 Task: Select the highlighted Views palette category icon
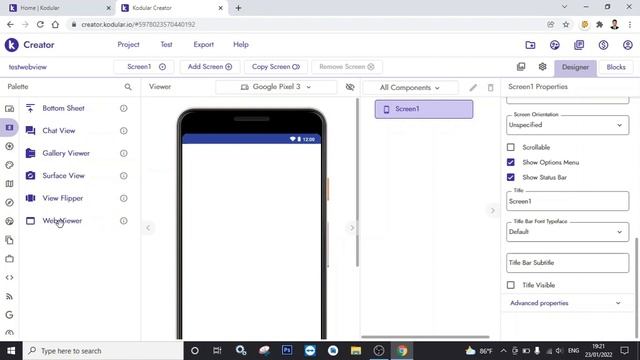[x=9, y=127]
